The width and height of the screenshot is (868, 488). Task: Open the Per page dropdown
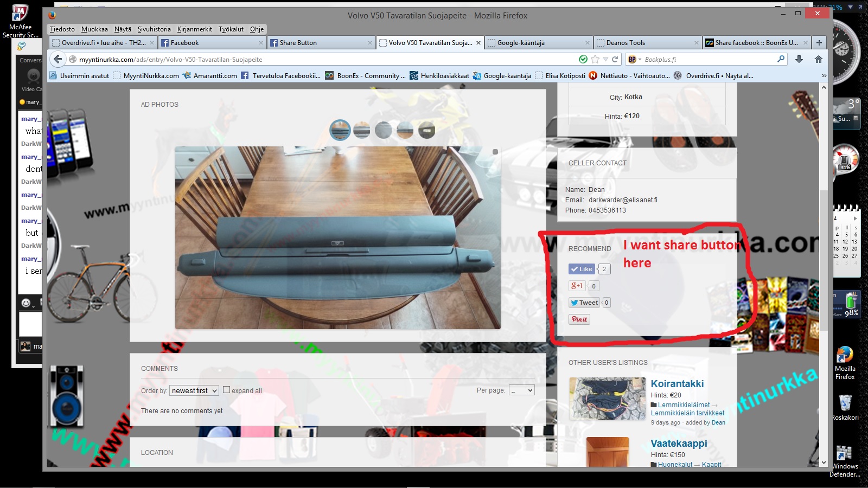(x=521, y=390)
